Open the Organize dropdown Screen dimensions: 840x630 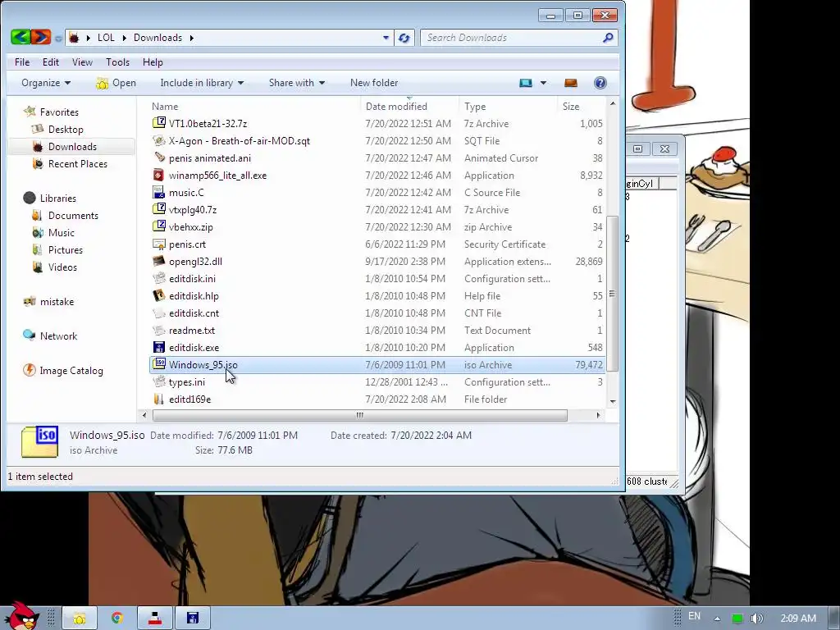coord(46,83)
